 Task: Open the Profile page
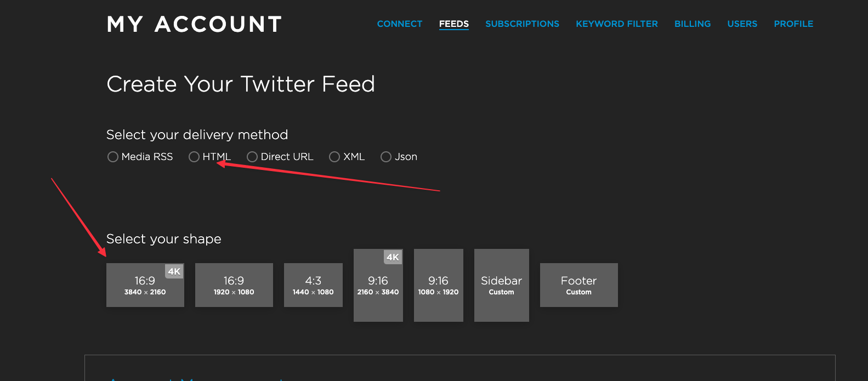coord(793,24)
